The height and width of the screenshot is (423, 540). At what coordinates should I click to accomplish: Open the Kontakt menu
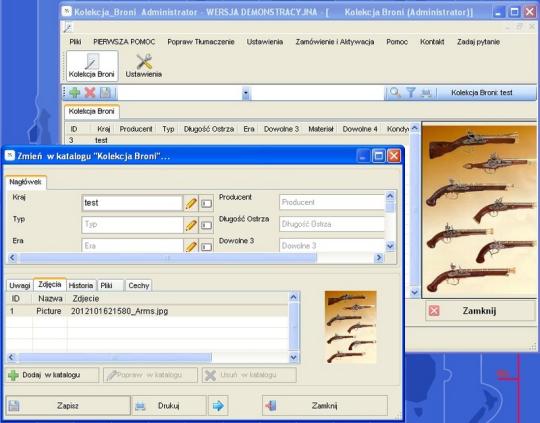pyautogui.click(x=432, y=42)
